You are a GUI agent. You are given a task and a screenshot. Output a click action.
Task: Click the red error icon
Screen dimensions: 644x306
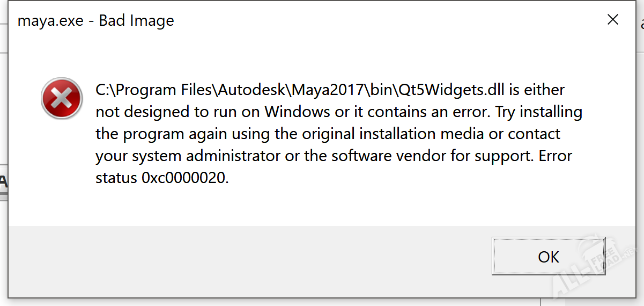tap(62, 99)
